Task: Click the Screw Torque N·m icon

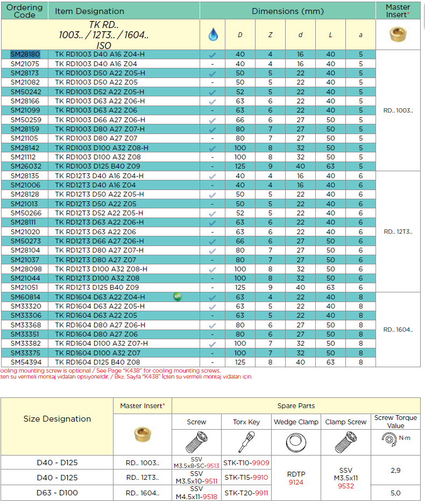Action: point(395,438)
